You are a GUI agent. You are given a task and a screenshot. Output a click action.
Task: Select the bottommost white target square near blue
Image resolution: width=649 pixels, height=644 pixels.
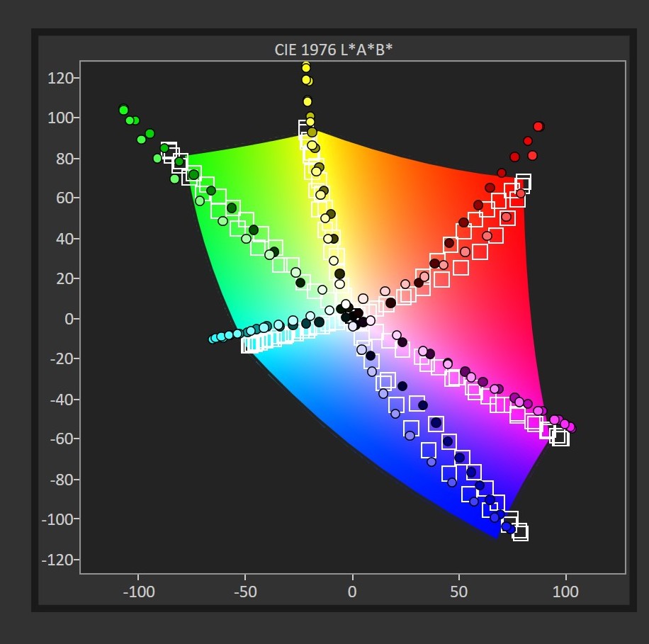520,533
